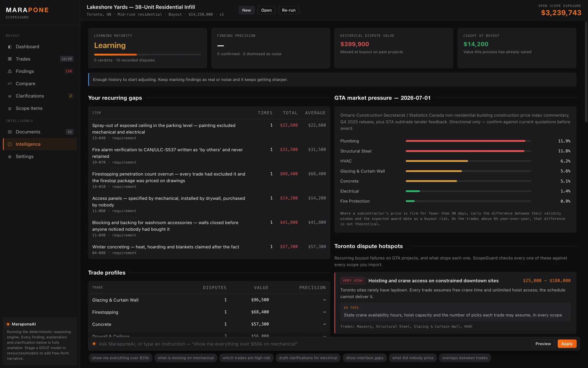Click the orange Apply button
The height and width of the screenshot is (368, 588).
[x=567, y=344]
